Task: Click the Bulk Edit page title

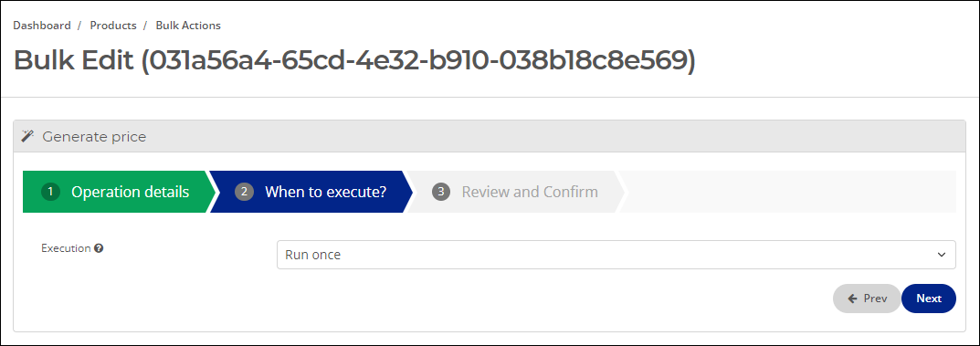Action: pos(354,60)
